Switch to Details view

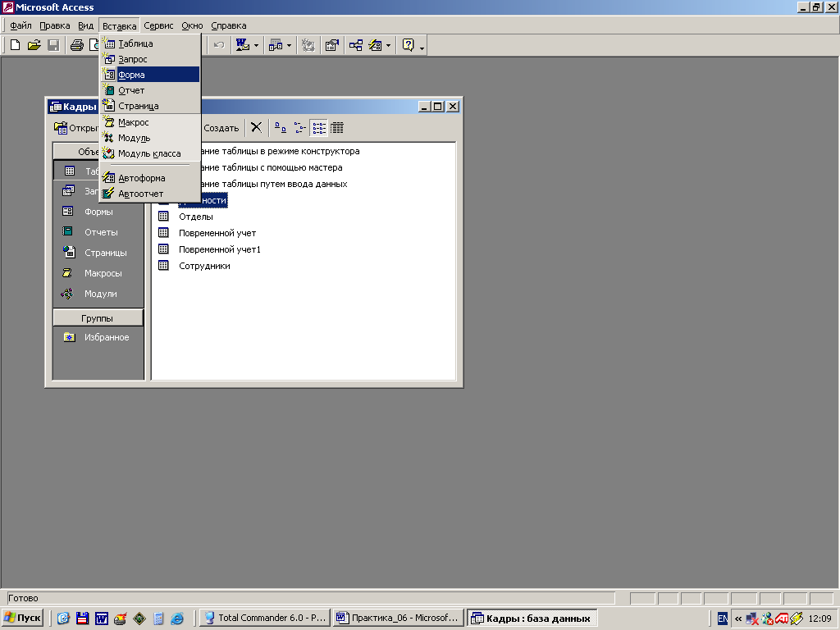coord(337,127)
